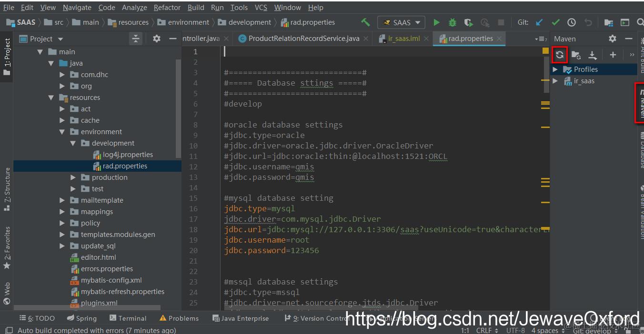The image size is (644, 334).
Task: Toggle the Maven side stripe button
Action: [640, 103]
